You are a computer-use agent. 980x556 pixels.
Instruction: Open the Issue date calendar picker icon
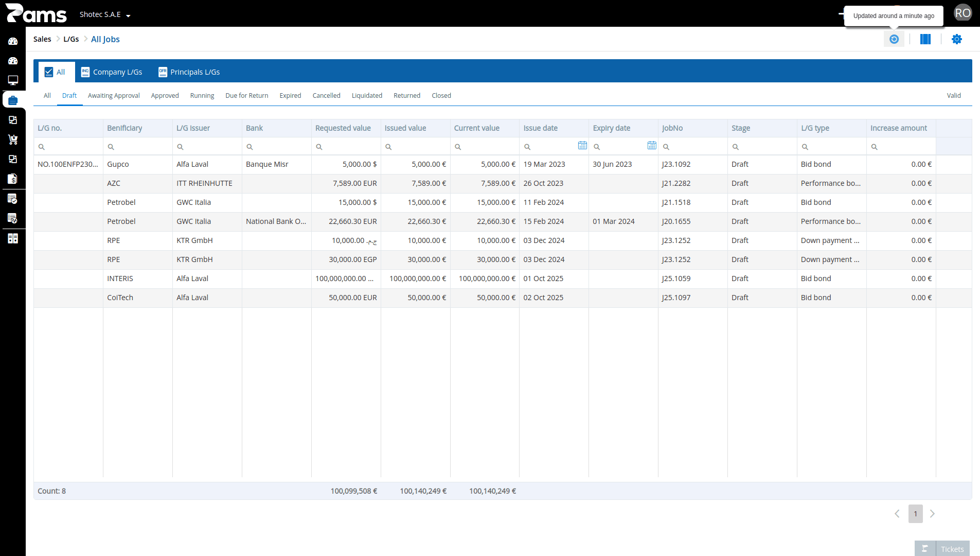[x=582, y=146]
